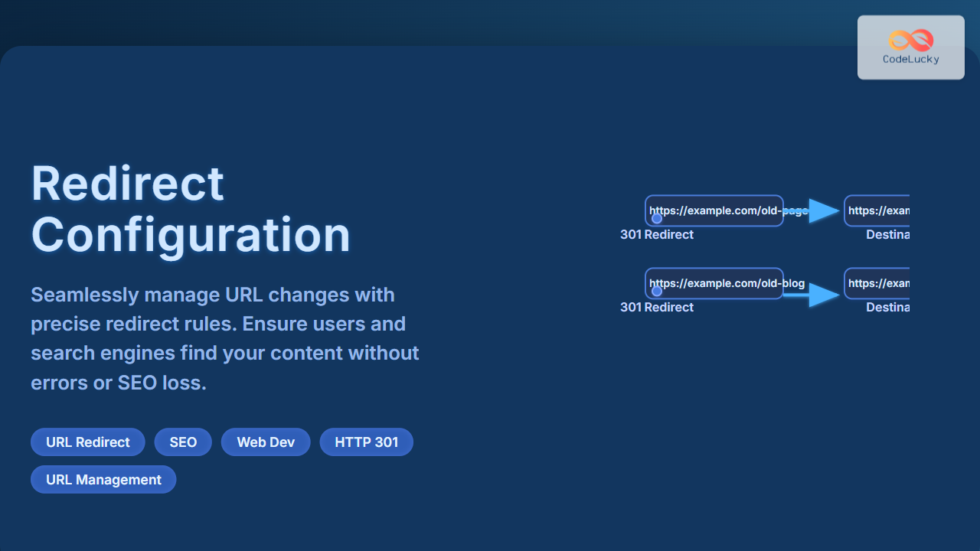The image size is (980, 551).
Task: Click the circle marker on the old-blog box
Action: [x=656, y=292]
